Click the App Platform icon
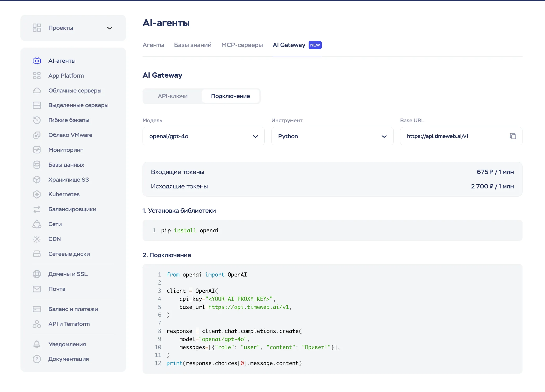This screenshot has height=392, width=545. tap(37, 76)
